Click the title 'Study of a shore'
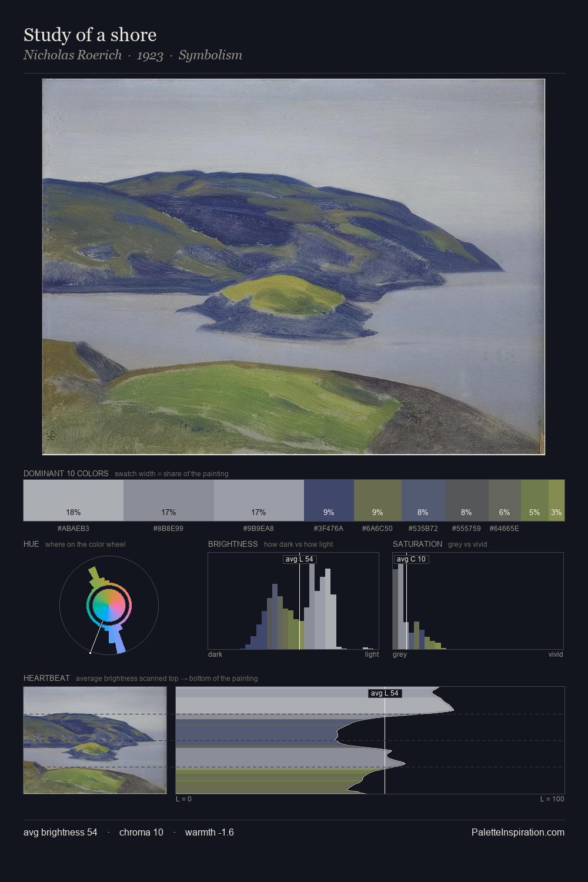This screenshot has height=882, width=588. [90, 35]
